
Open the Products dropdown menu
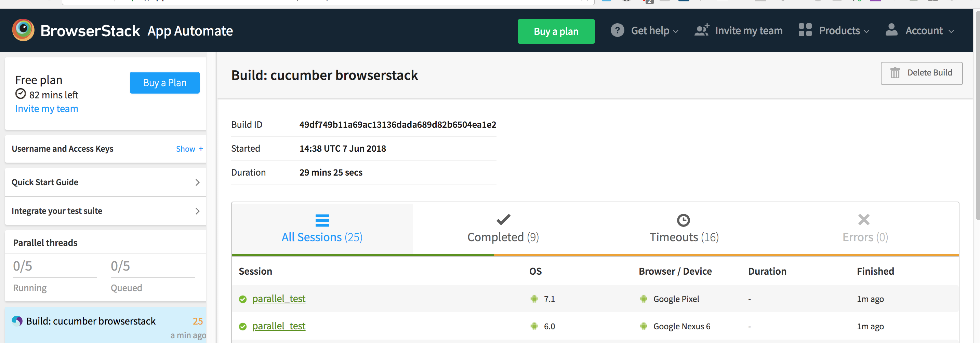point(834,30)
